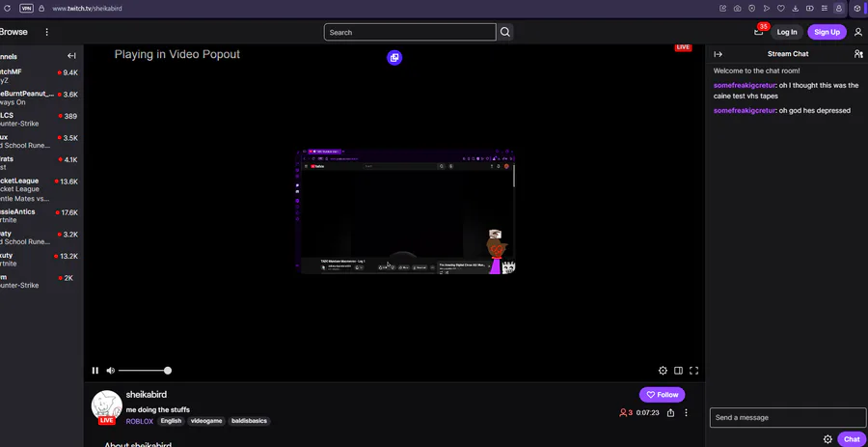Click the video popout icon above player
This screenshot has width=868, height=447.
click(394, 57)
